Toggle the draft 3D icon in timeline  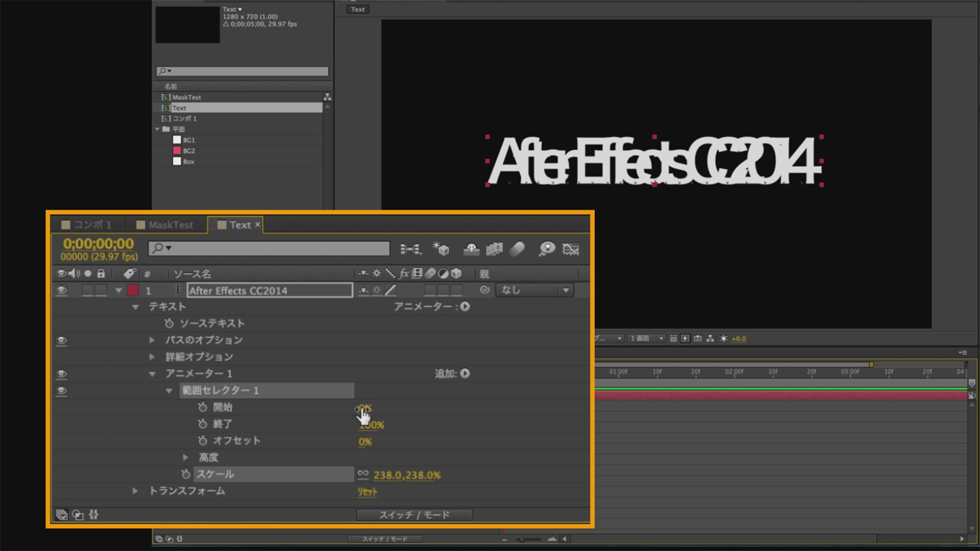pyautogui.click(x=440, y=249)
